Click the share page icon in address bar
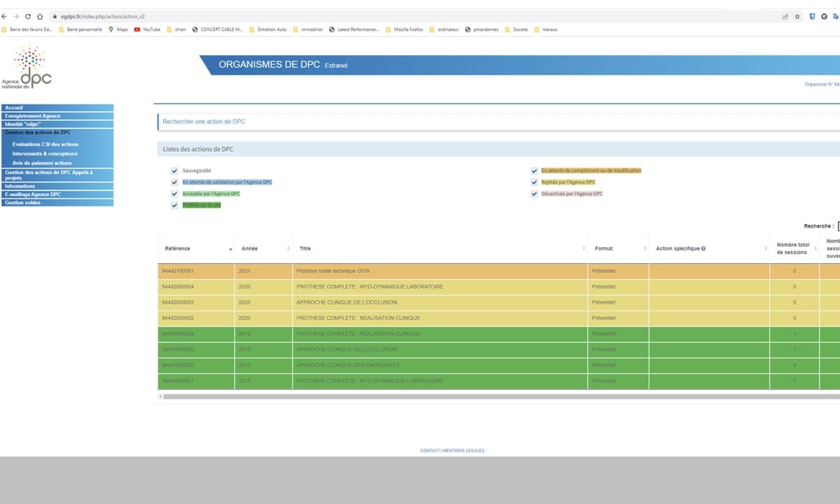The width and height of the screenshot is (840, 504). (785, 16)
